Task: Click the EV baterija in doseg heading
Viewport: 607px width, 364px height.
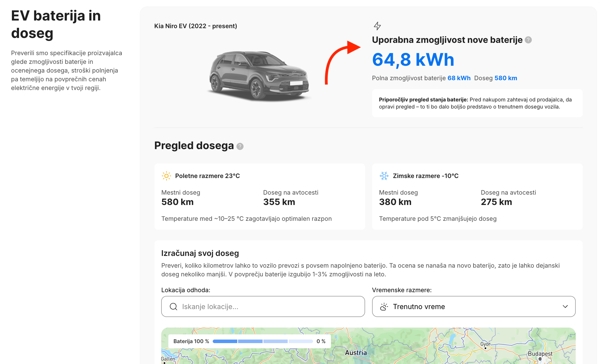Action: [56, 24]
